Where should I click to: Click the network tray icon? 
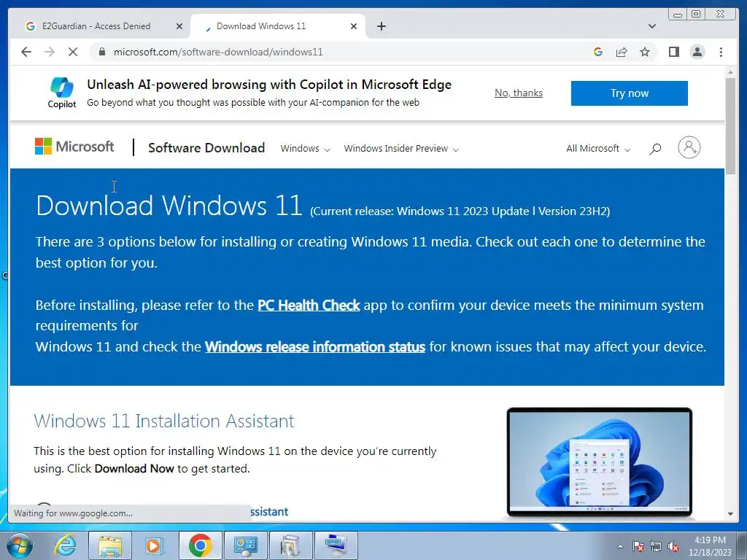coord(656,546)
